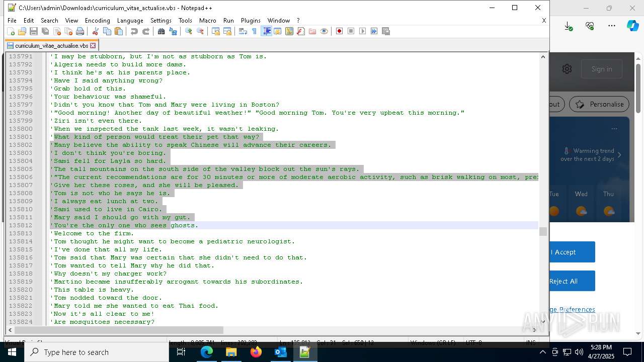Click the Playback macro icon
644x362 pixels.
tap(363, 31)
